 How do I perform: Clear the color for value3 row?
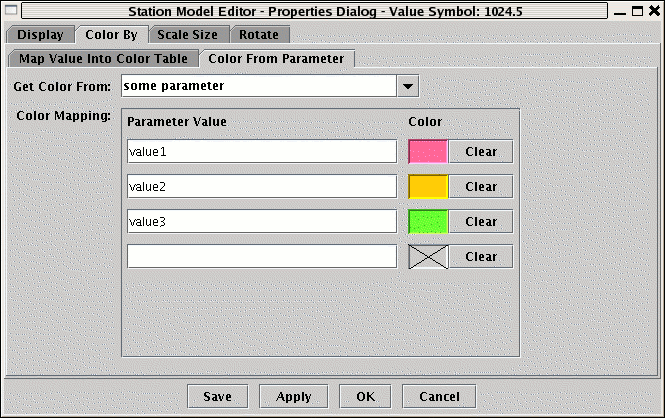(480, 222)
